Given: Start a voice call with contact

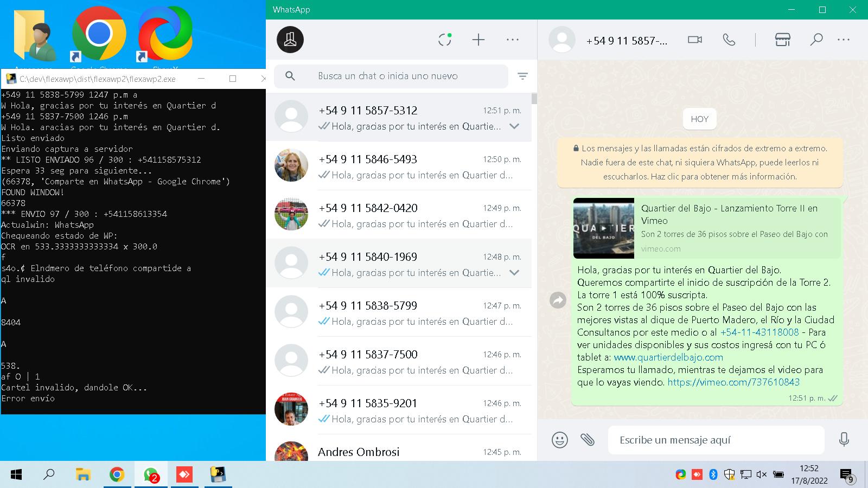Looking at the screenshot, I should tap(729, 40).
